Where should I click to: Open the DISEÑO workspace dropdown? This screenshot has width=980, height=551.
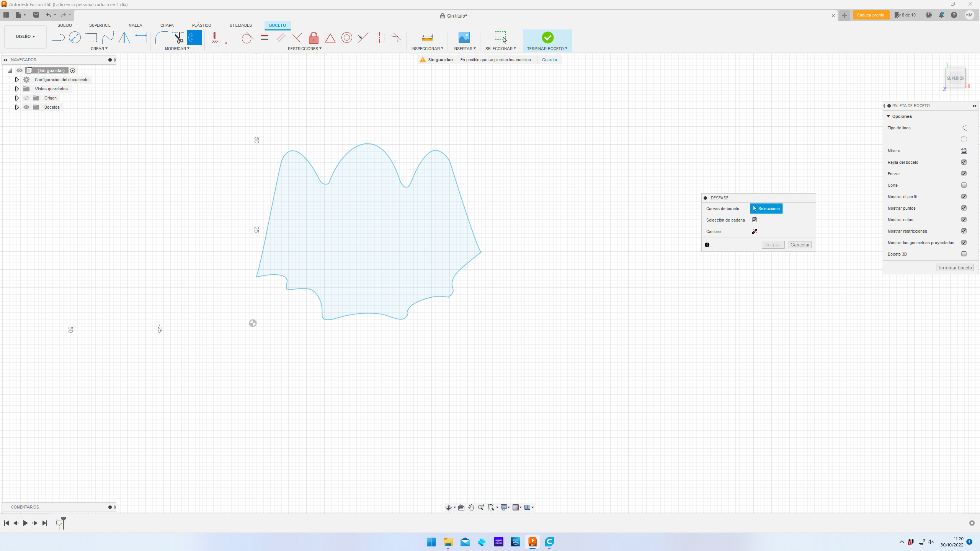(25, 37)
